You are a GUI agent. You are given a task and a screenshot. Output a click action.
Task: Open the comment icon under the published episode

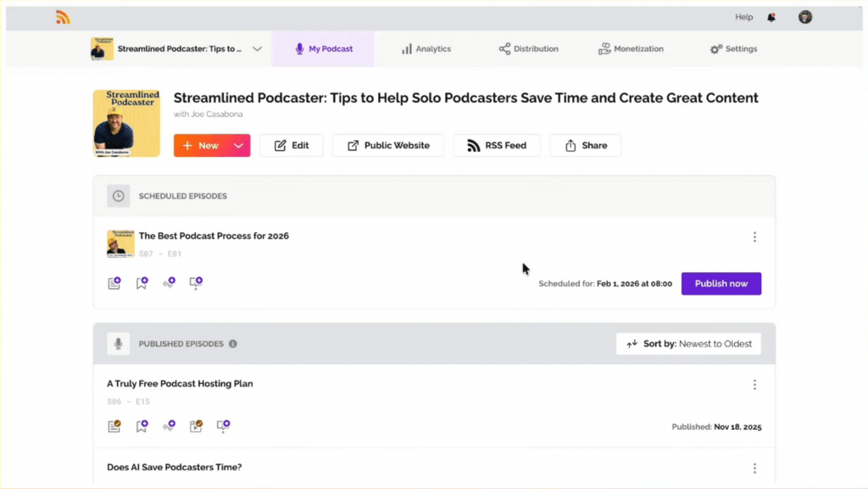pyautogui.click(x=223, y=426)
